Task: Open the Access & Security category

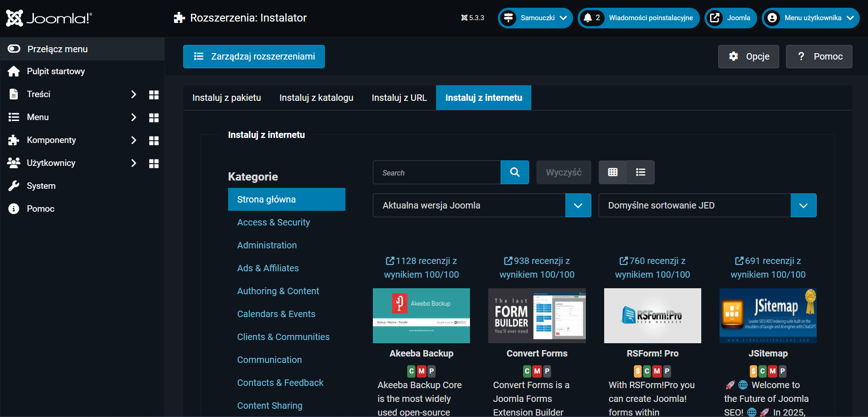Action: click(273, 222)
